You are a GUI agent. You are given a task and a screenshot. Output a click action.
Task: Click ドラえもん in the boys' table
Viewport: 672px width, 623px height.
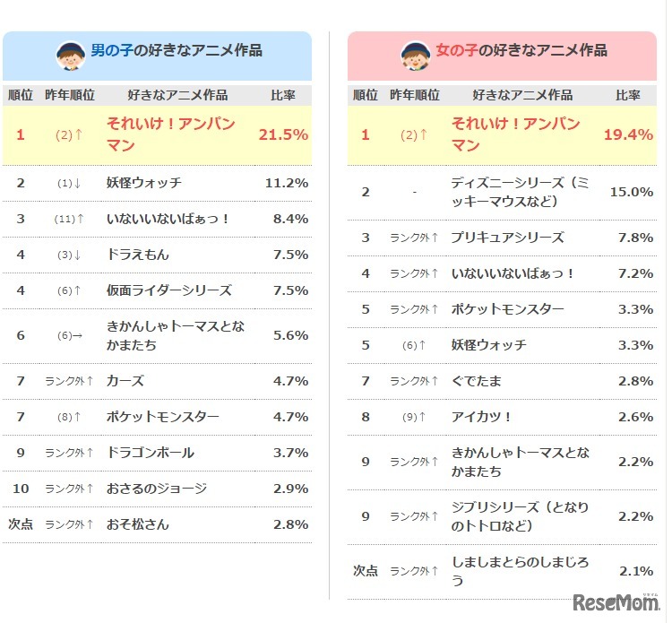[x=137, y=255]
